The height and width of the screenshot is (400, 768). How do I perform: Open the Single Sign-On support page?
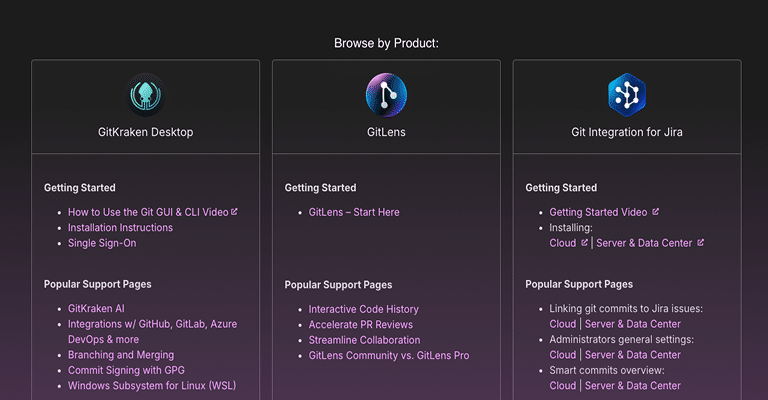click(102, 243)
